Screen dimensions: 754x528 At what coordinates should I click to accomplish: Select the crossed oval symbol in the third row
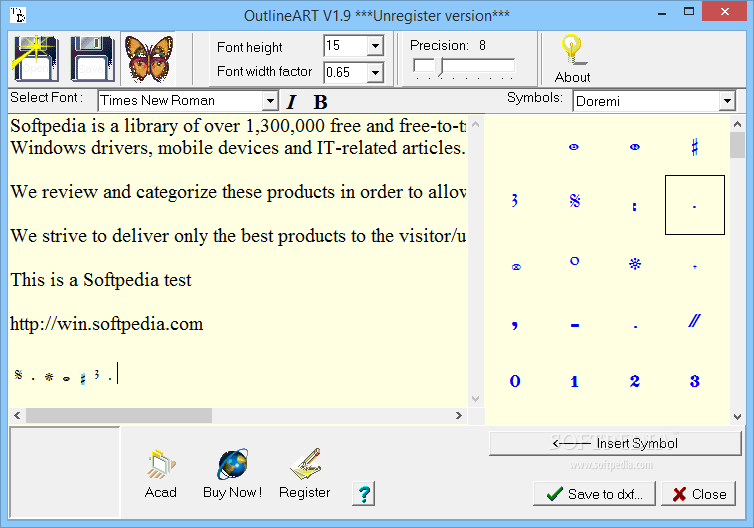click(x=516, y=267)
